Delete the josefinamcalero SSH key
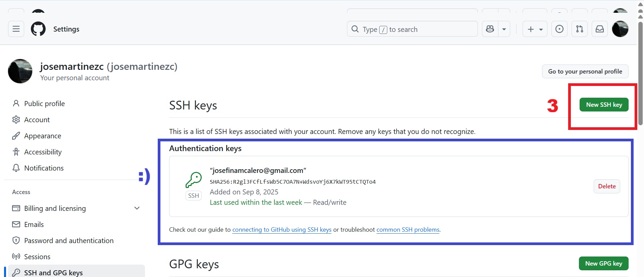 [607, 186]
